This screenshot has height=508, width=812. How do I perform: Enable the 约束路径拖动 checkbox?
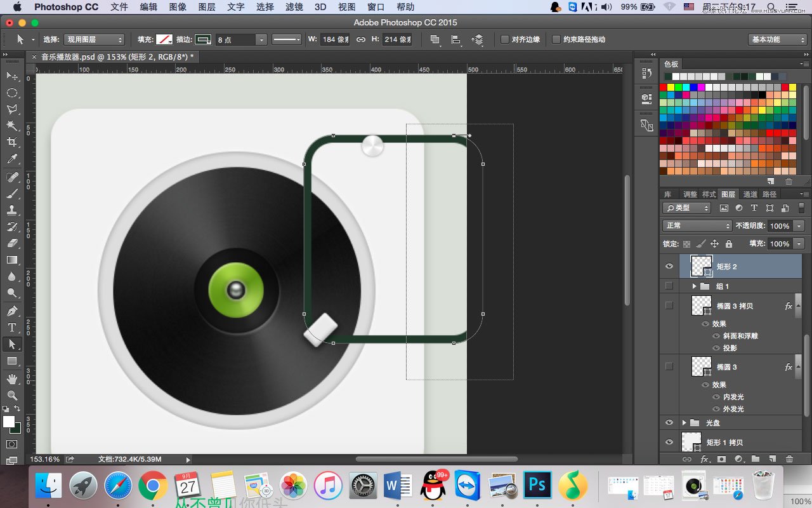tap(556, 39)
